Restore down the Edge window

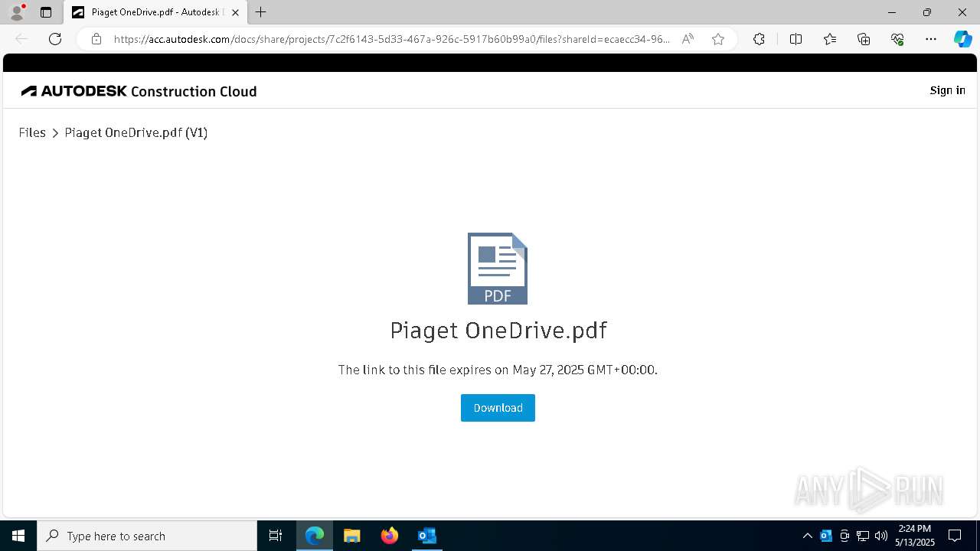tap(927, 12)
